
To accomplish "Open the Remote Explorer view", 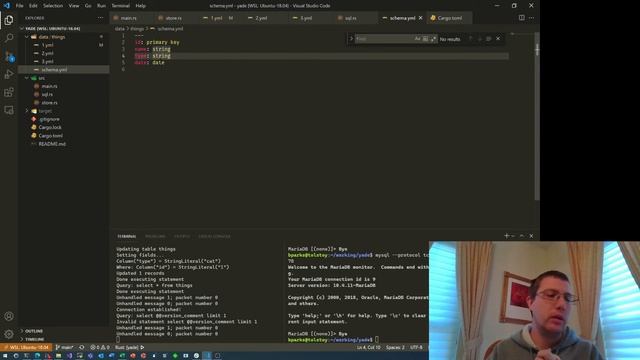I will coord(9,110).
